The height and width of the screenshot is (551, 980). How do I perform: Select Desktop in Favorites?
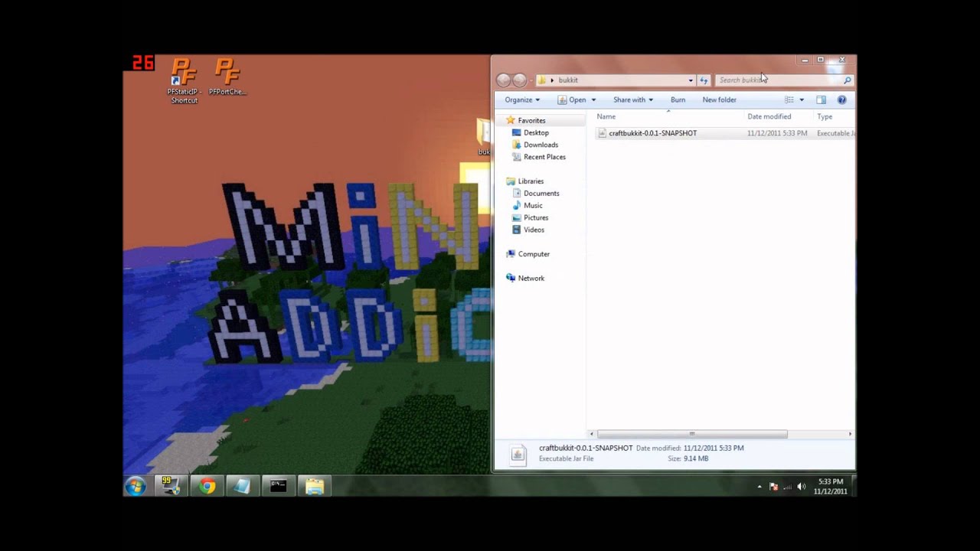click(536, 132)
